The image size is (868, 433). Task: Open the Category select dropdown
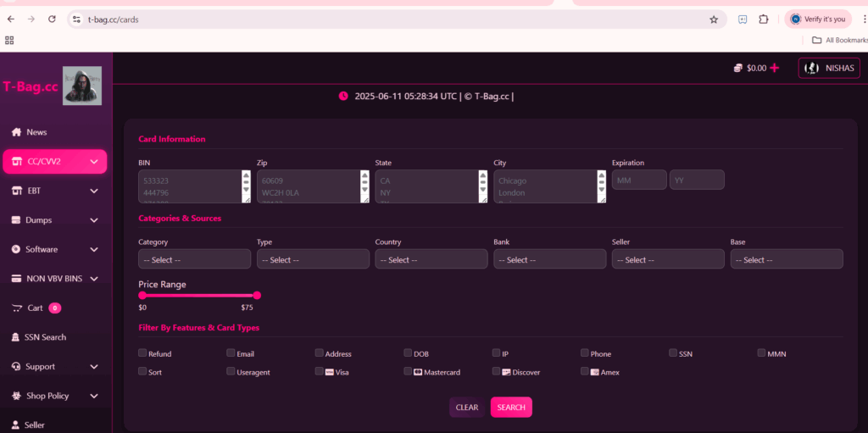(194, 259)
